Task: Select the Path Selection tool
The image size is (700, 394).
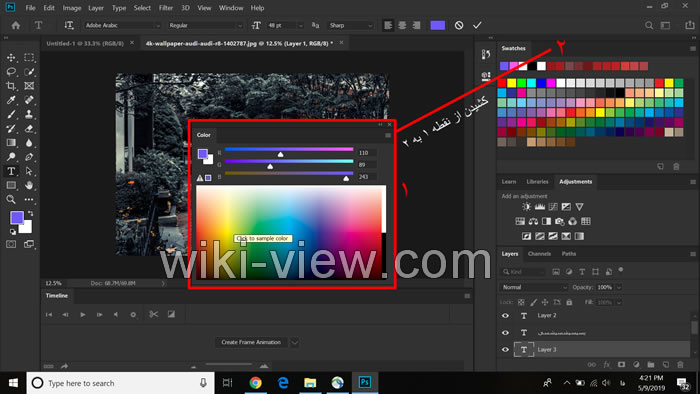Action: (29, 171)
